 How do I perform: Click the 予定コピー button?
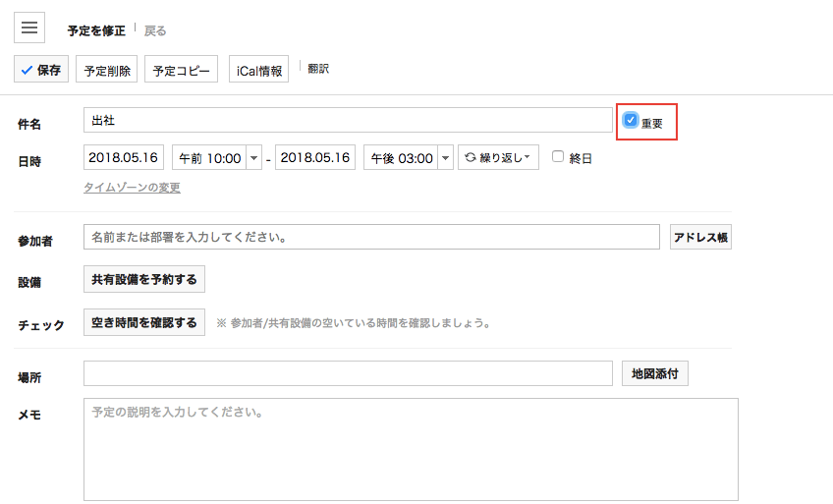pyautogui.click(x=181, y=70)
